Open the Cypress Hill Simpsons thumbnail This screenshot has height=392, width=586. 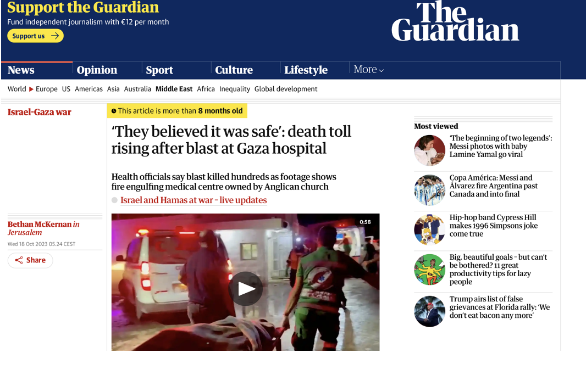pyautogui.click(x=429, y=229)
